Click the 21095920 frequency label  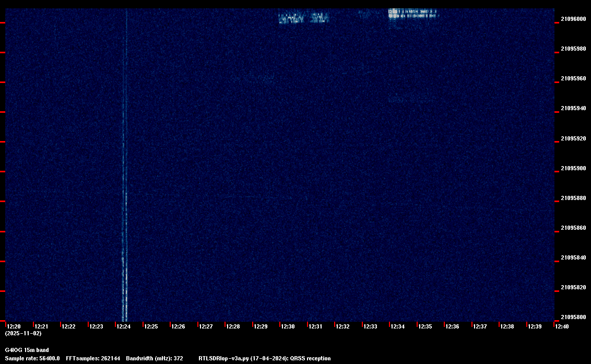point(574,138)
